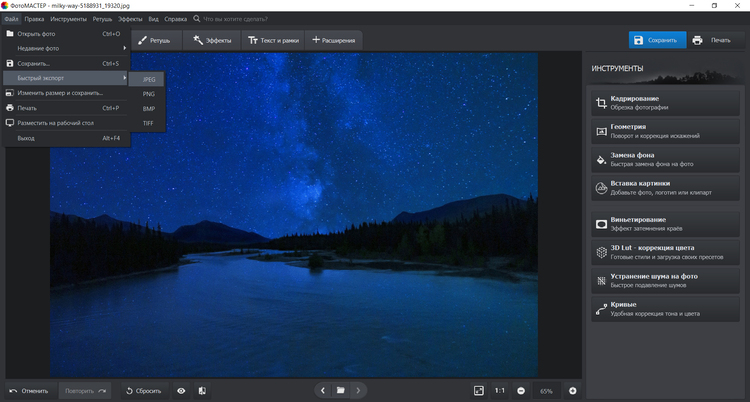
Task: Choose JPEG from quick export
Action: (x=148, y=79)
